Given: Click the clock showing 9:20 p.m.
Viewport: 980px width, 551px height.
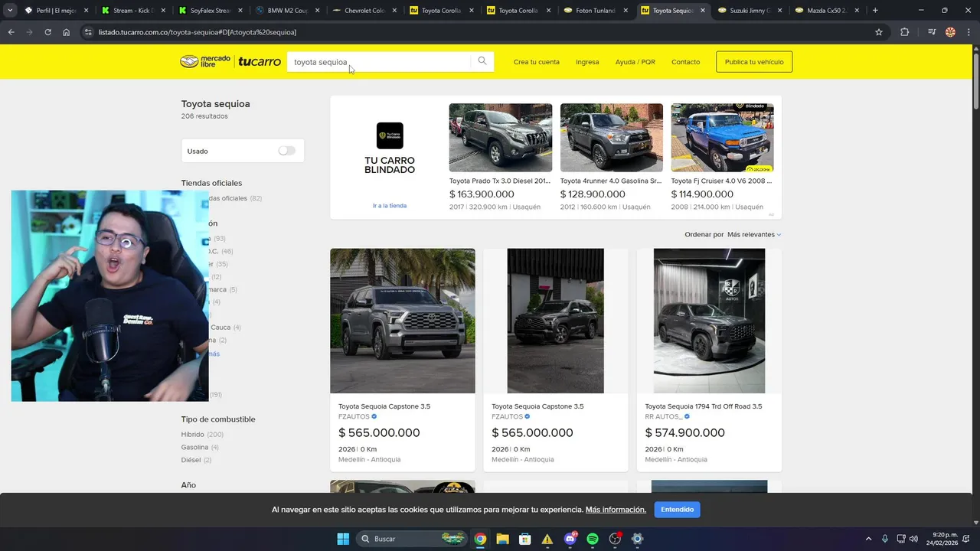Looking at the screenshot, I should pos(946,535).
